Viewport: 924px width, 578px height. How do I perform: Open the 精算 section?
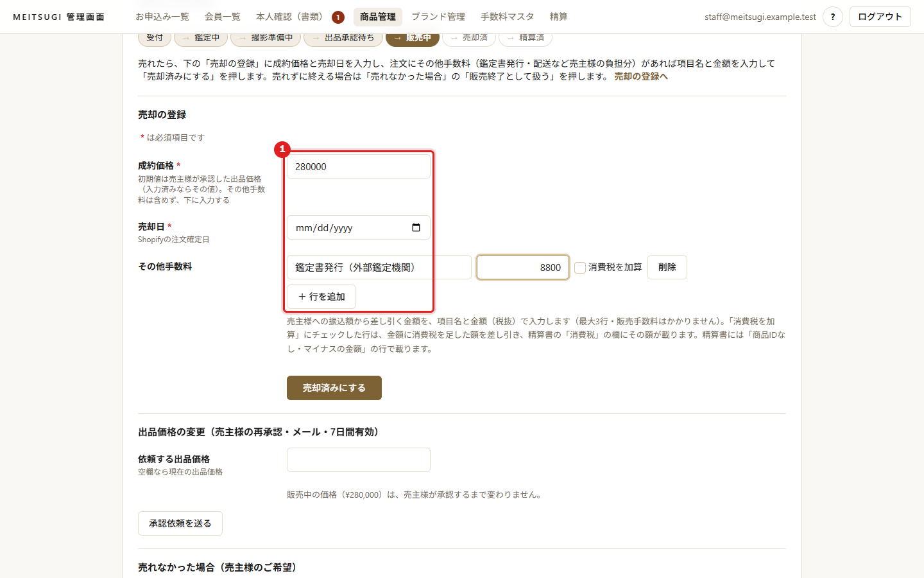point(559,17)
